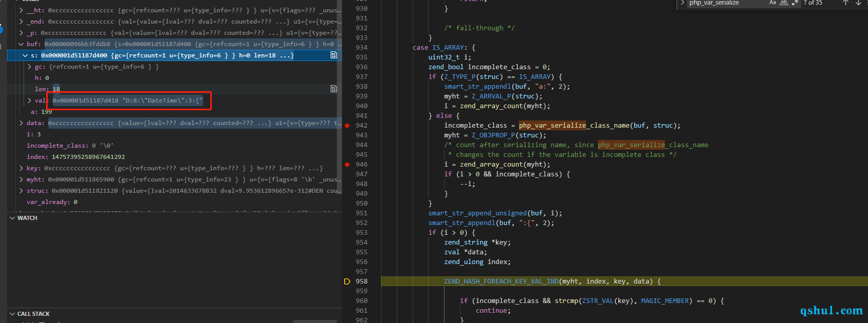The image size is (868, 323).
Task: Click Z_OBJPROP_P on line 943
Action: pos(493,135)
